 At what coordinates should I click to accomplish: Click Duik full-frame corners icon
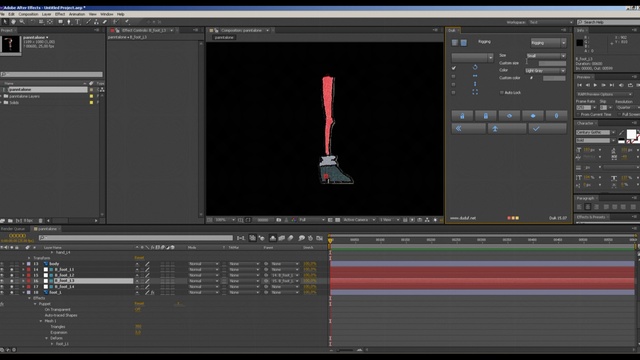pos(475,92)
